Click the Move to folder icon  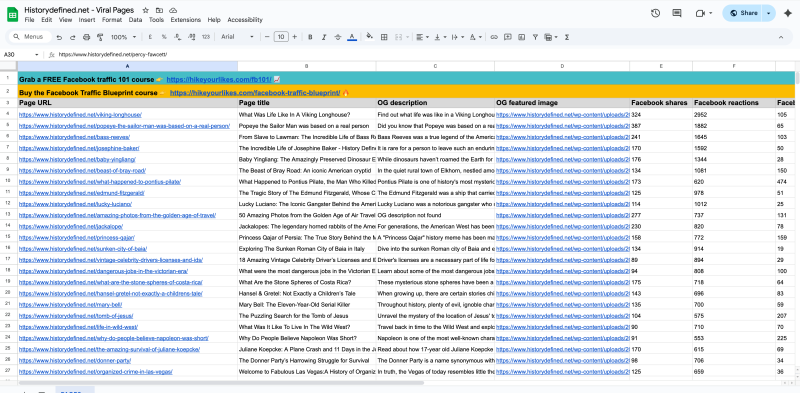point(160,10)
